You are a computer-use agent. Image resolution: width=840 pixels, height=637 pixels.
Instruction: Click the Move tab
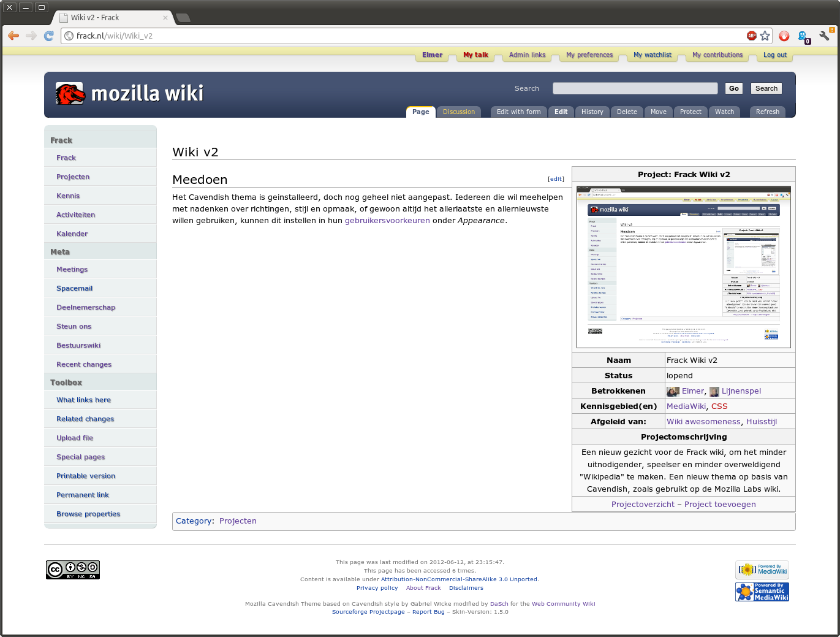659,112
